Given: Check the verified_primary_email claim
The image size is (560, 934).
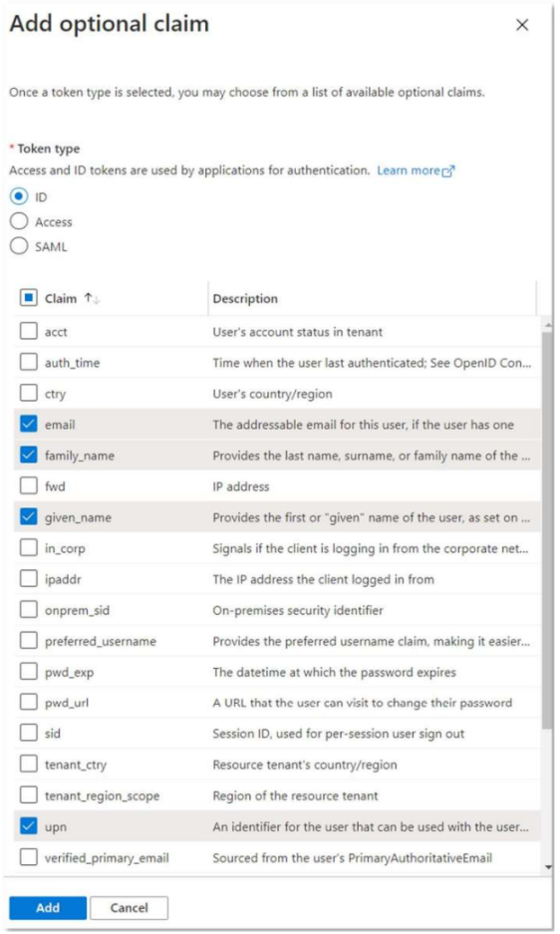Looking at the screenshot, I should [x=29, y=857].
